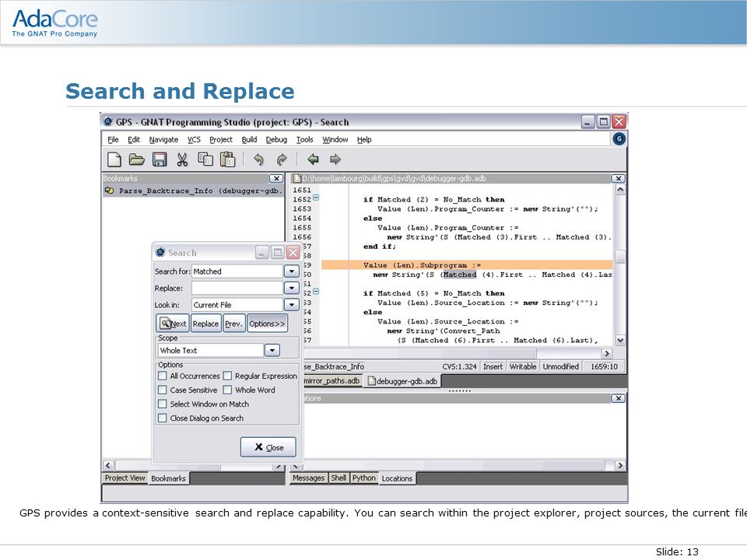
Task: Open the File menu
Action: (x=113, y=139)
